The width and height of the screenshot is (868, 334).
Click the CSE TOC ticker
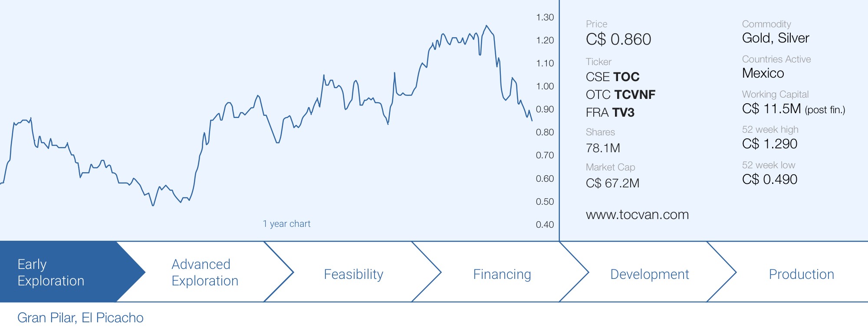[x=612, y=77]
